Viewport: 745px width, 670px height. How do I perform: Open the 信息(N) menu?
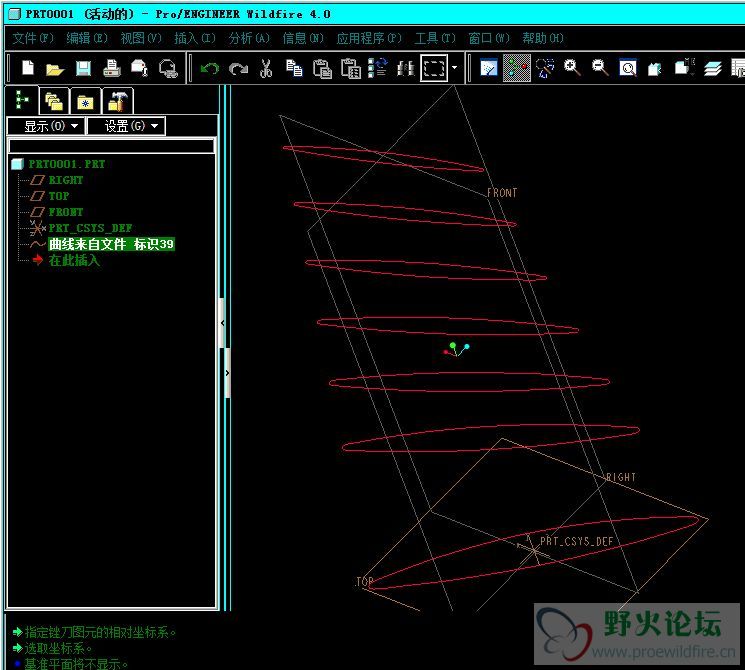point(303,38)
